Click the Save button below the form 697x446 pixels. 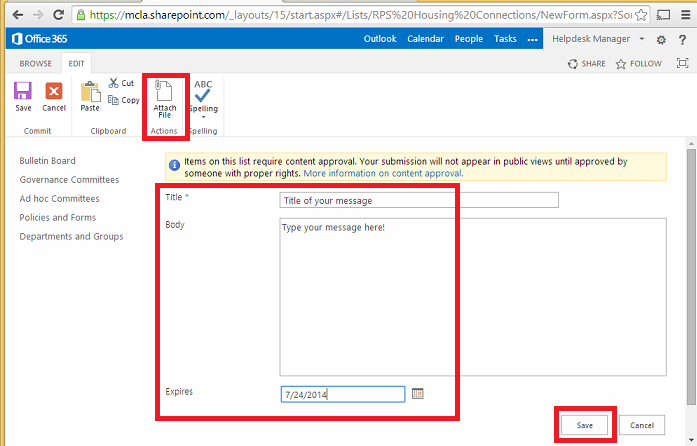point(585,425)
